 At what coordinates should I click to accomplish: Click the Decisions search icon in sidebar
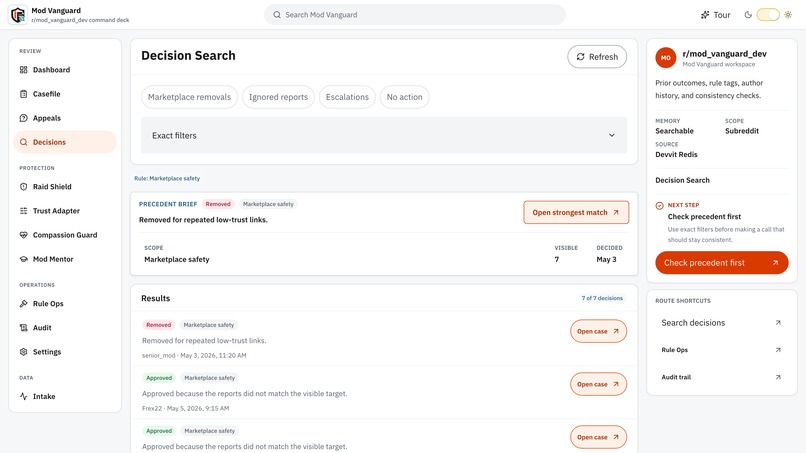(24, 142)
